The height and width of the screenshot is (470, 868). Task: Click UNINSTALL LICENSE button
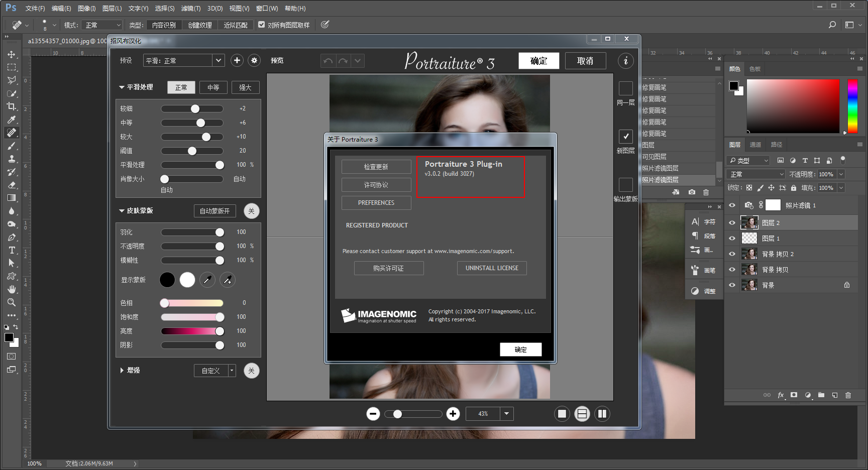pos(492,268)
